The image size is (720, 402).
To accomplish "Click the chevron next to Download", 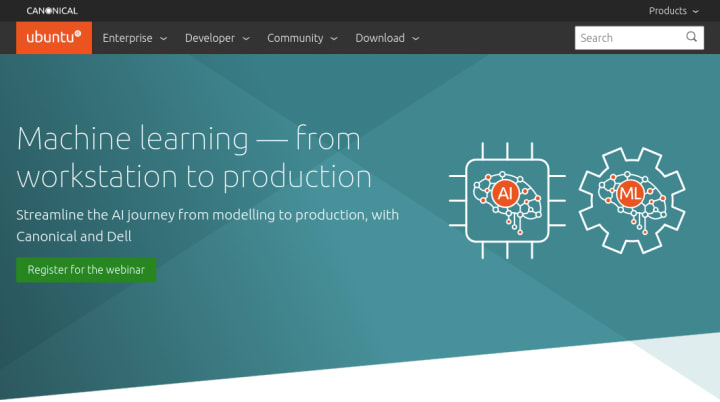I will tap(416, 39).
